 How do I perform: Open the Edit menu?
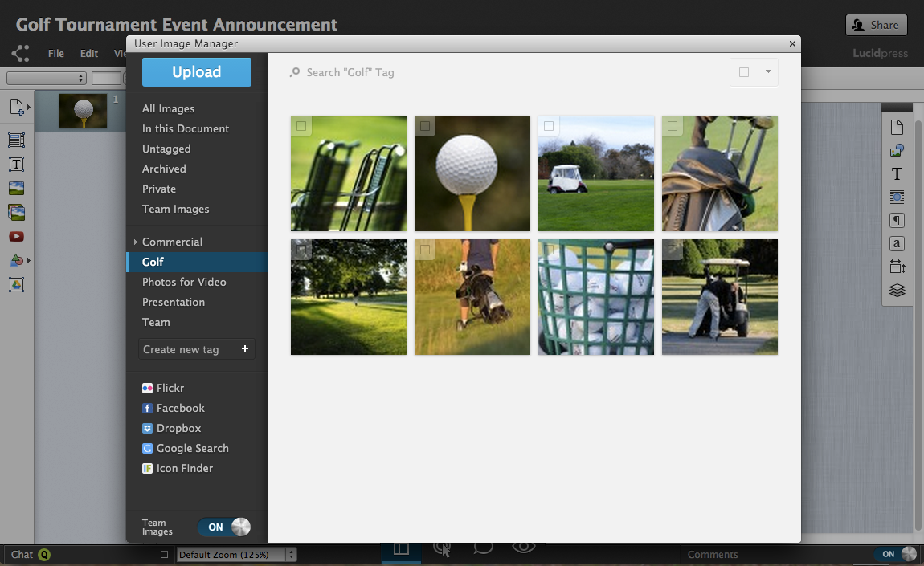pos(88,53)
